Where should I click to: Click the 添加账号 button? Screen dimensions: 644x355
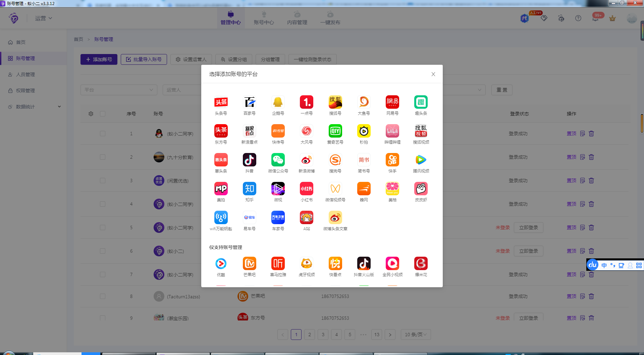tap(99, 59)
